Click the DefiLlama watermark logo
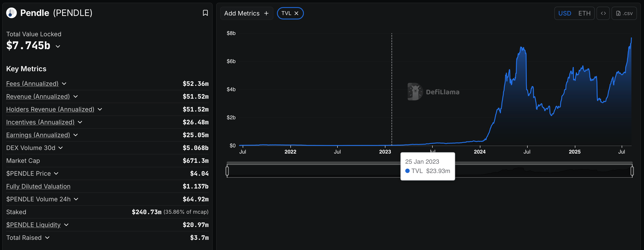The height and width of the screenshot is (250, 644). click(x=415, y=92)
